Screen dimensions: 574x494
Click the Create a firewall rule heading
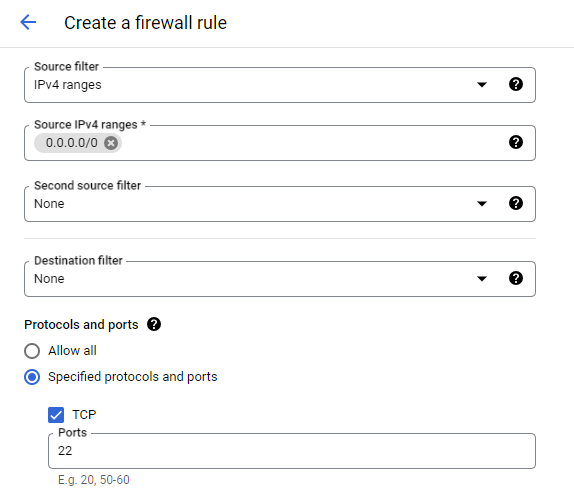(145, 23)
